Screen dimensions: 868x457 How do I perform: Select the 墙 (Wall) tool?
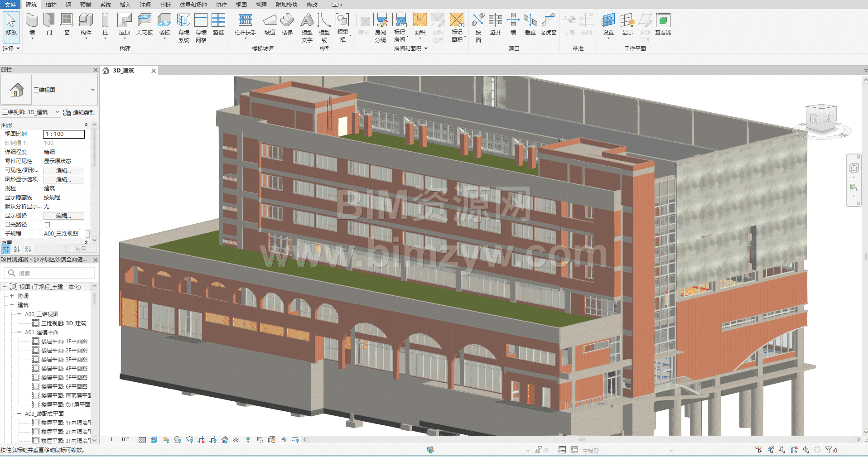32,25
